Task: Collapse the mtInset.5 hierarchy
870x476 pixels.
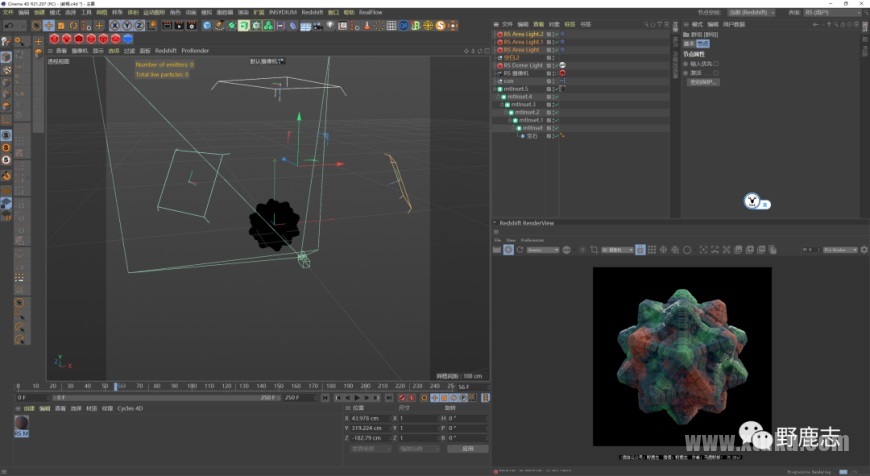Action: tap(495, 89)
